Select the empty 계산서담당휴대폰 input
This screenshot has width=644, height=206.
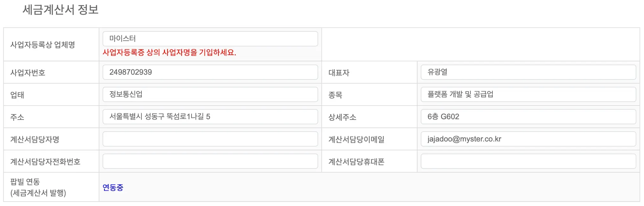pos(528,161)
